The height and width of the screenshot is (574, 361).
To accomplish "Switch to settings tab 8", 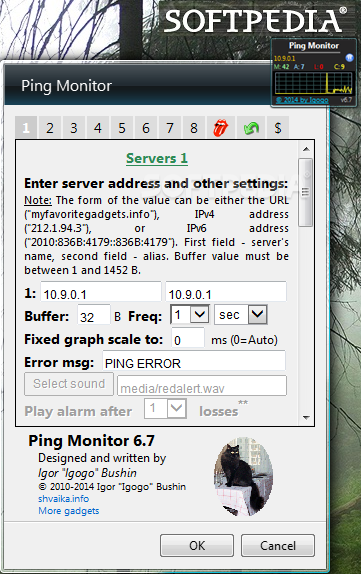I will [x=194, y=128].
